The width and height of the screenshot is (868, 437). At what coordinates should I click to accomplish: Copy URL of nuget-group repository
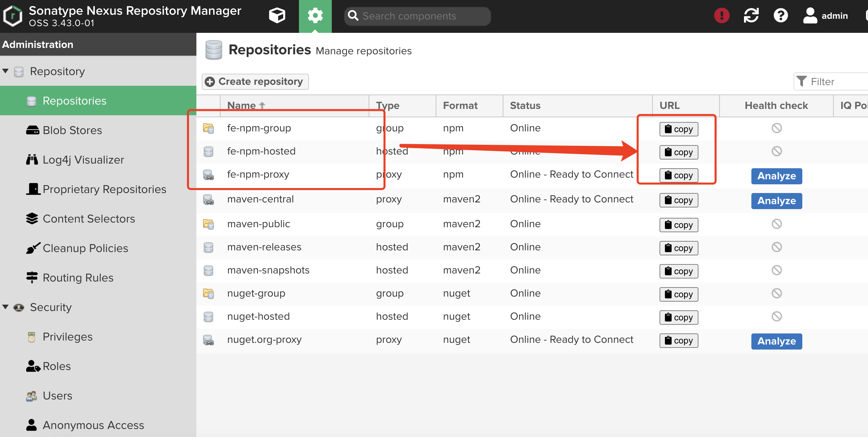coord(679,294)
